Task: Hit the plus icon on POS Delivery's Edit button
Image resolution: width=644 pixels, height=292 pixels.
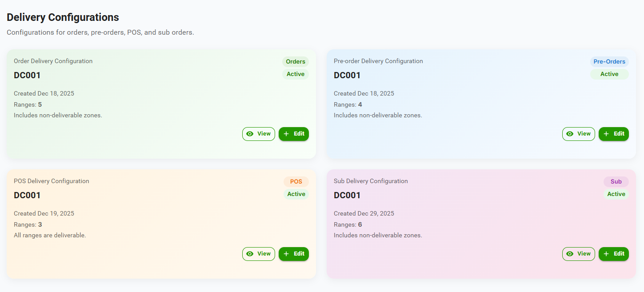Action: 286,254
